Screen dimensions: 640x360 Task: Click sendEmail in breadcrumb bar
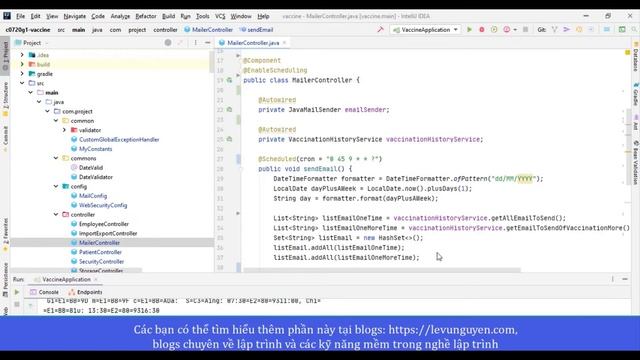pos(256,29)
